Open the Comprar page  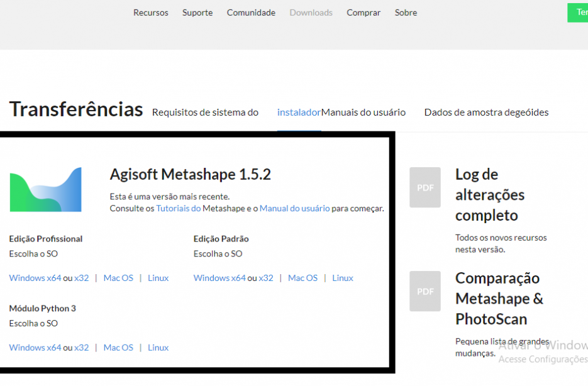[363, 13]
